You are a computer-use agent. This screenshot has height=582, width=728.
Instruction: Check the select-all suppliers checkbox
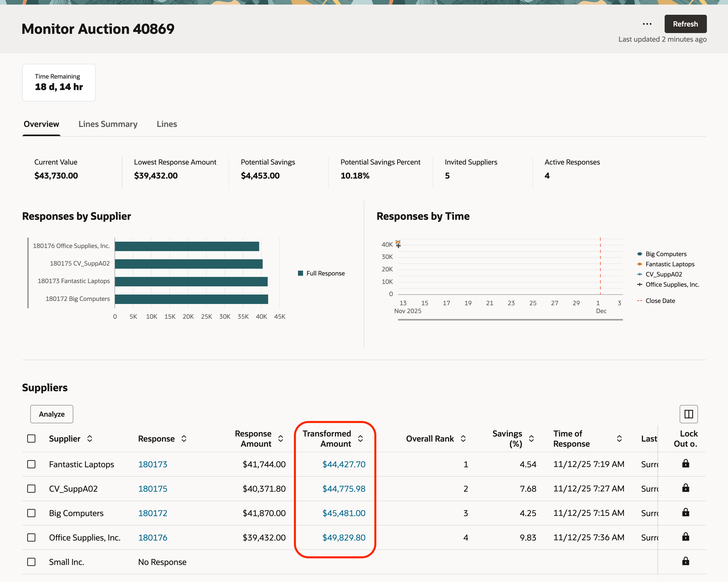pos(31,438)
